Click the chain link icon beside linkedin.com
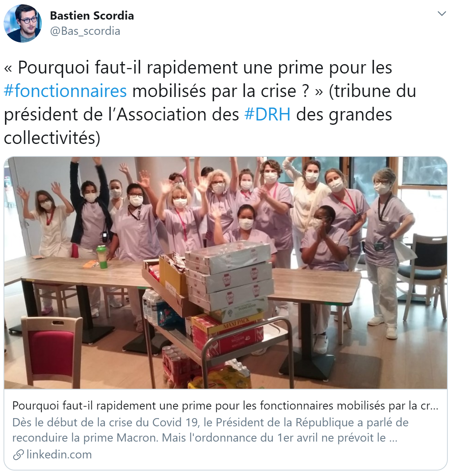Viewport: 456px width, 476px height. (x=18, y=454)
